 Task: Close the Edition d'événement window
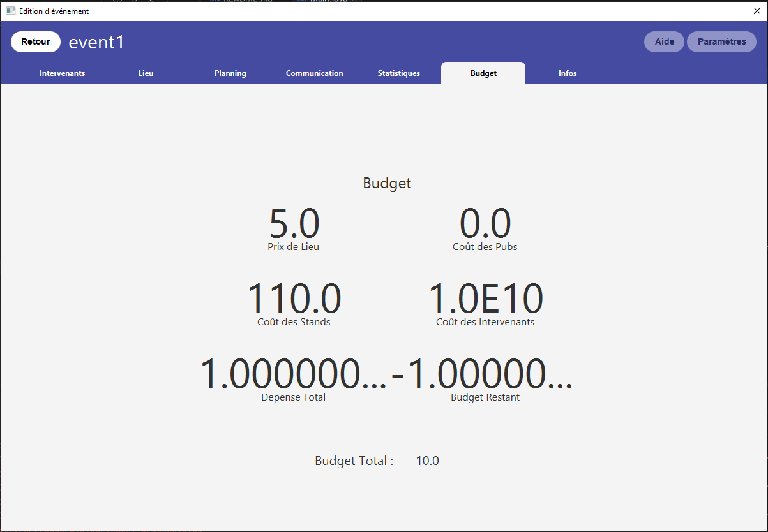point(757,11)
